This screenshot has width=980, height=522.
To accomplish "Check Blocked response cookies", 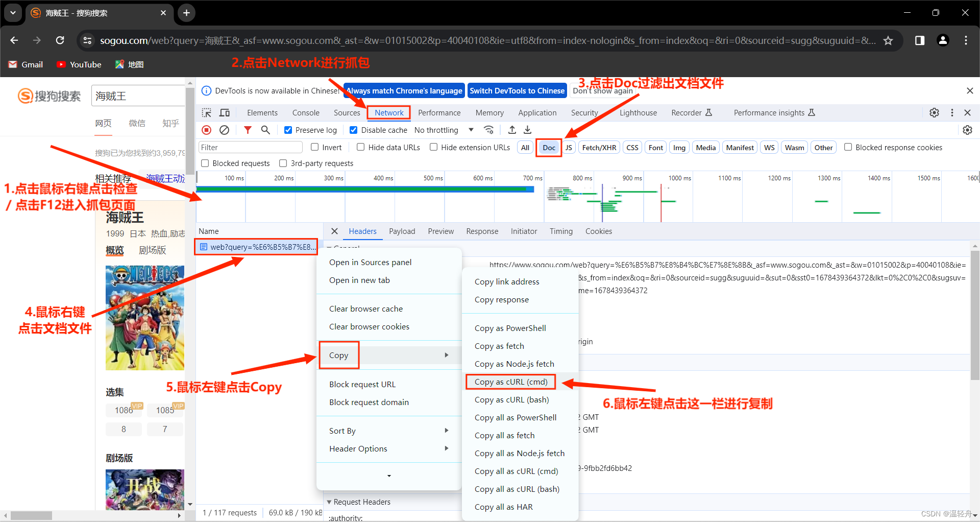I will point(848,147).
